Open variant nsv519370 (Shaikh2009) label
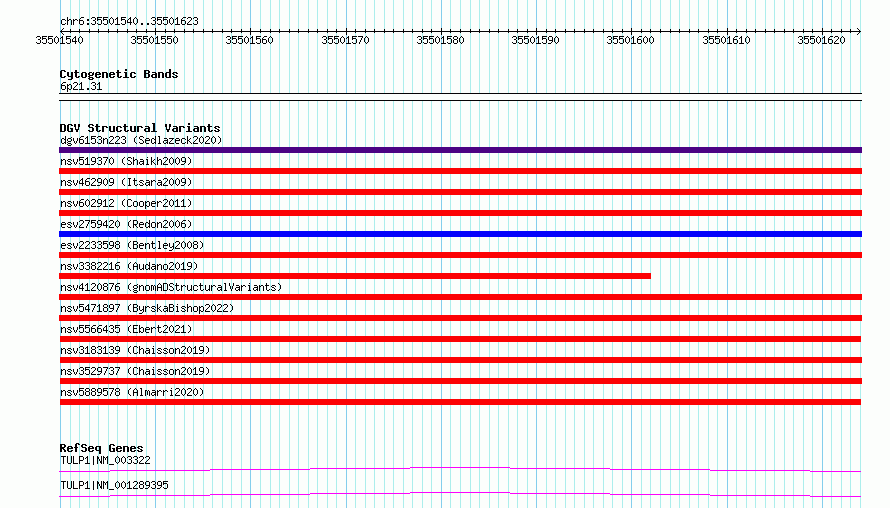Screen dimensions: 890x508 [126, 161]
